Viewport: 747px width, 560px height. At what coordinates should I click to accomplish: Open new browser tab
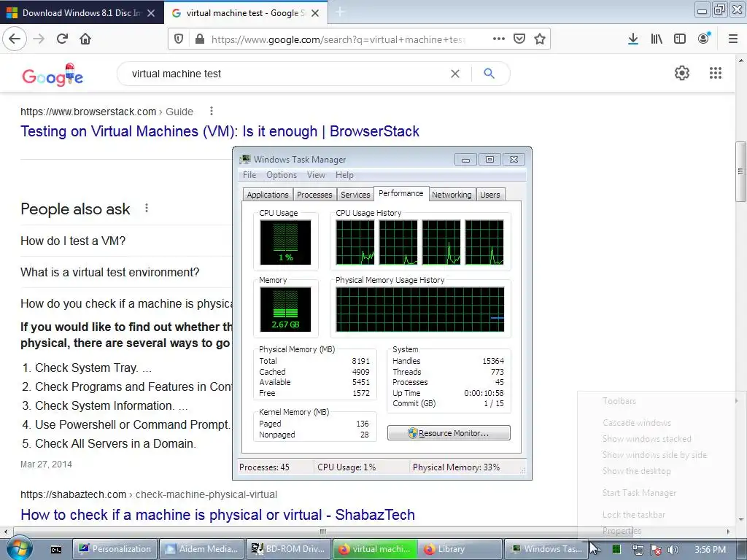click(x=340, y=12)
